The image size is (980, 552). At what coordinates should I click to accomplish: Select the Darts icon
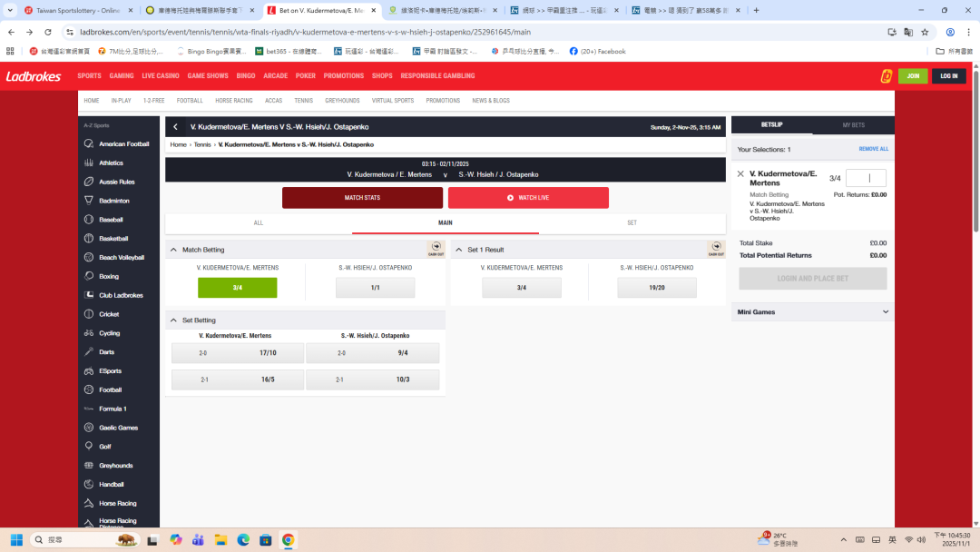89,352
